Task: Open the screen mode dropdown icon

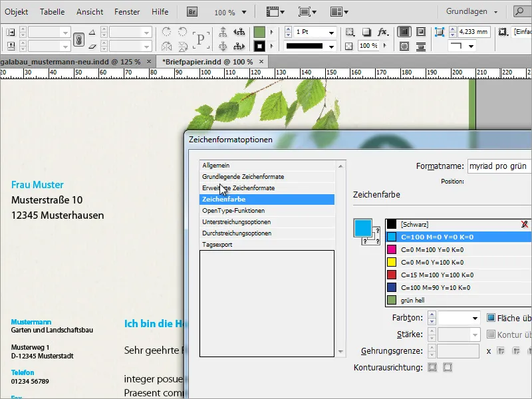Action: 307,12
